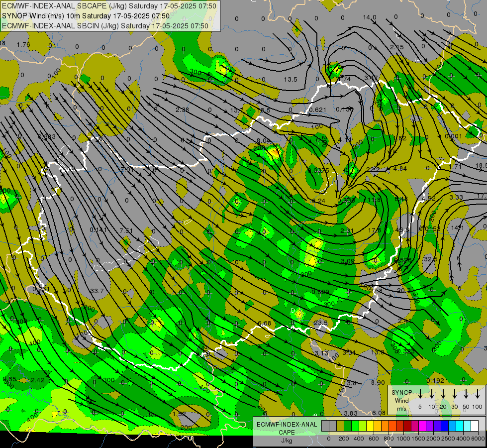Click the '4.74' value on the map
Image resolution: width=487 pixels, height=448 pixels.
click(344, 79)
